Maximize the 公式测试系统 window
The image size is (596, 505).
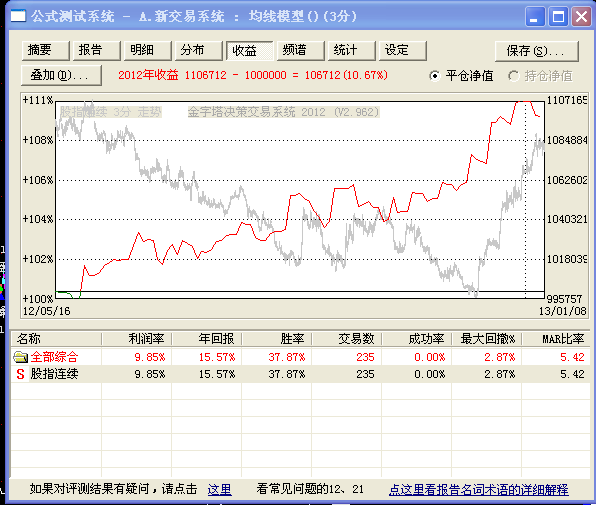[558, 16]
